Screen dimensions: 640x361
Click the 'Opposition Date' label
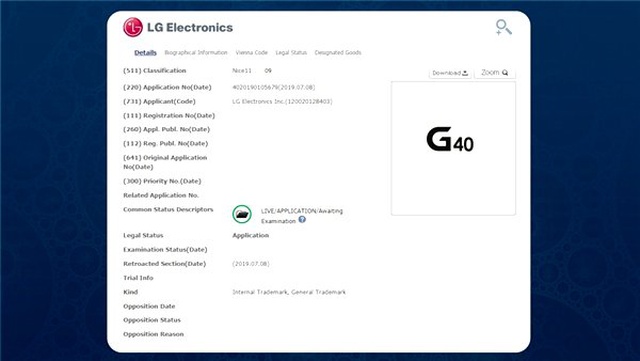coord(149,306)
